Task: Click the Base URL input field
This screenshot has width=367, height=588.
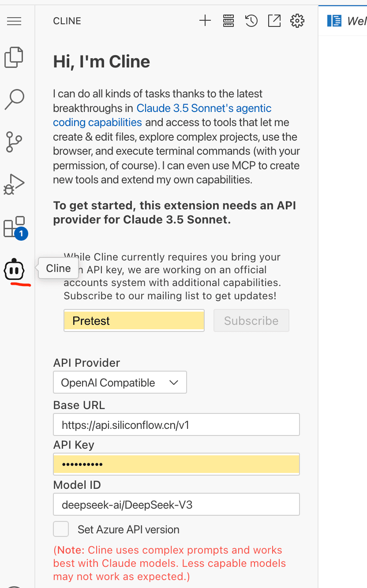Action: [176, 424]
